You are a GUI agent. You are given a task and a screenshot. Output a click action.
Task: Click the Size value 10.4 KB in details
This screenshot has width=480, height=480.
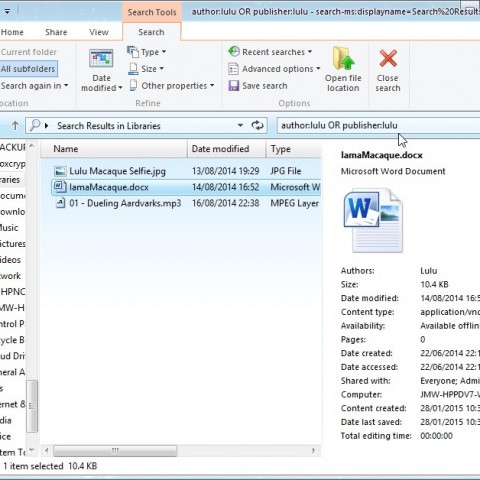434,284
